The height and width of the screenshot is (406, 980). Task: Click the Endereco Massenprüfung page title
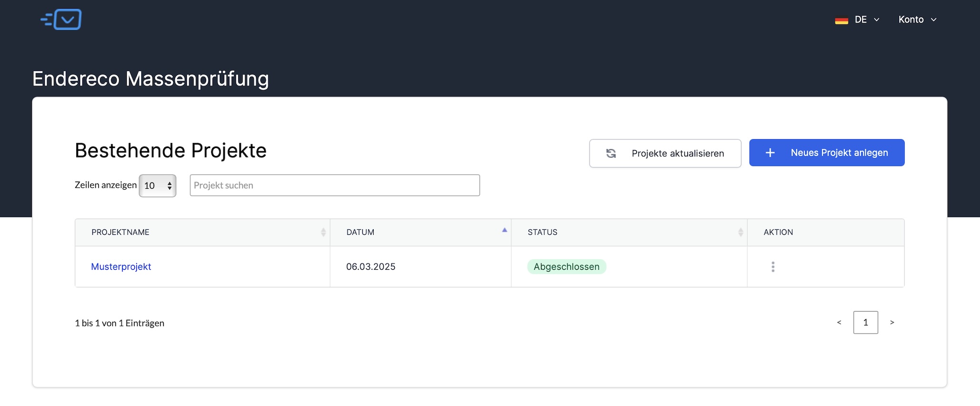(x=151, y=79)
